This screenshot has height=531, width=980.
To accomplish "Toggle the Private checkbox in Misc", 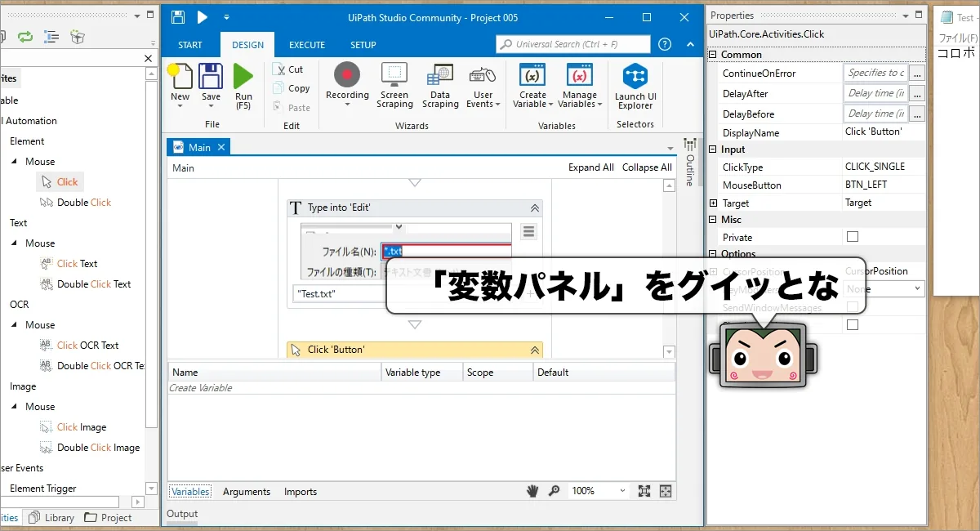I will [x=853, y=237].
